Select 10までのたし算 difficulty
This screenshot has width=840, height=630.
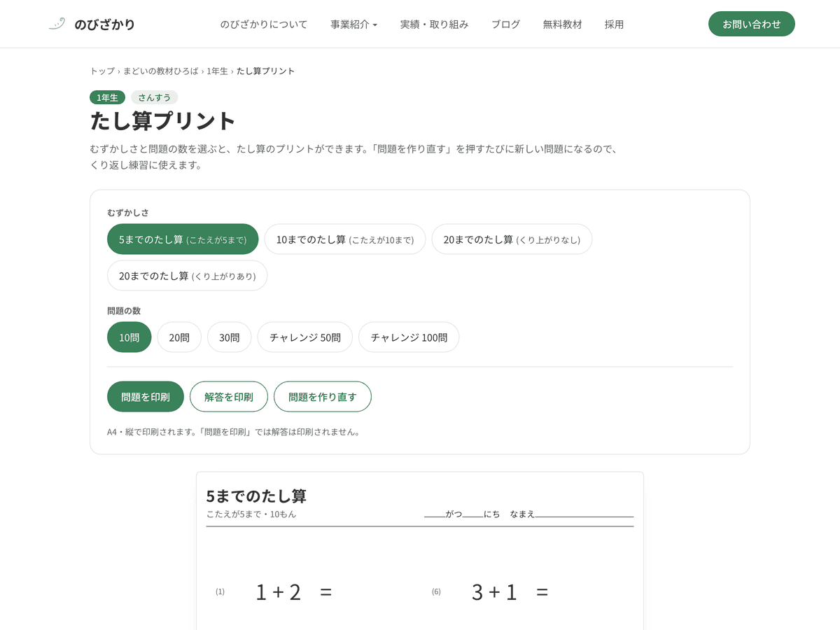click(x=345, y=239)
